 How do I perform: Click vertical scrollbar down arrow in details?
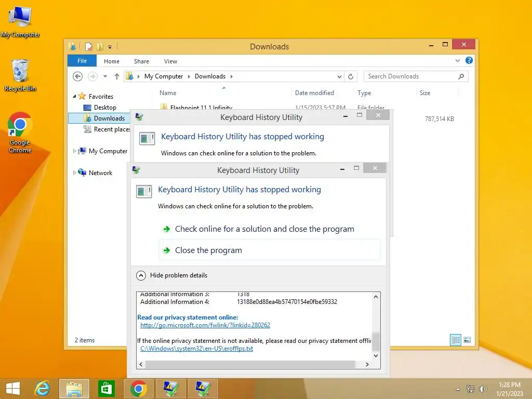pos(376,355)
